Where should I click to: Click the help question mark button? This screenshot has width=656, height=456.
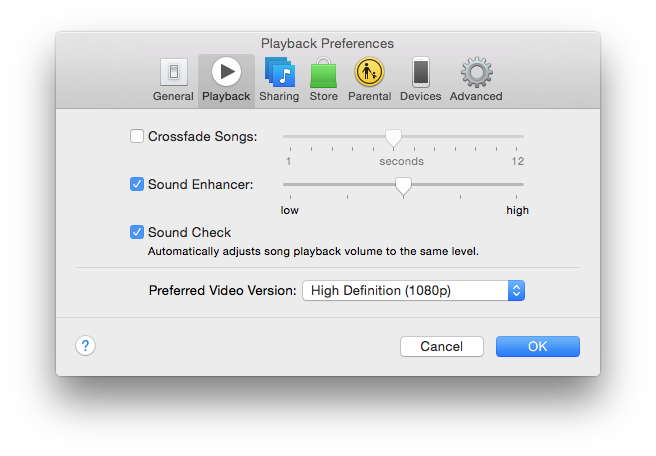[85, 346]
